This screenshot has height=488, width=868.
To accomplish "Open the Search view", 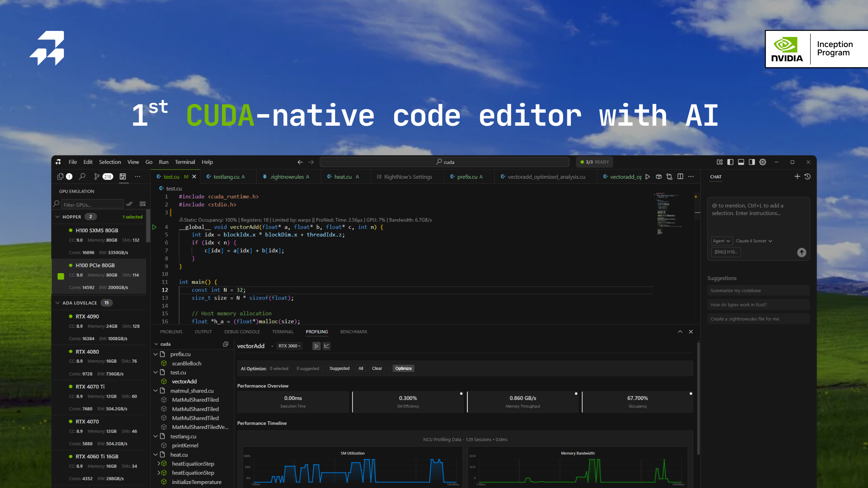I will (82, 177).
